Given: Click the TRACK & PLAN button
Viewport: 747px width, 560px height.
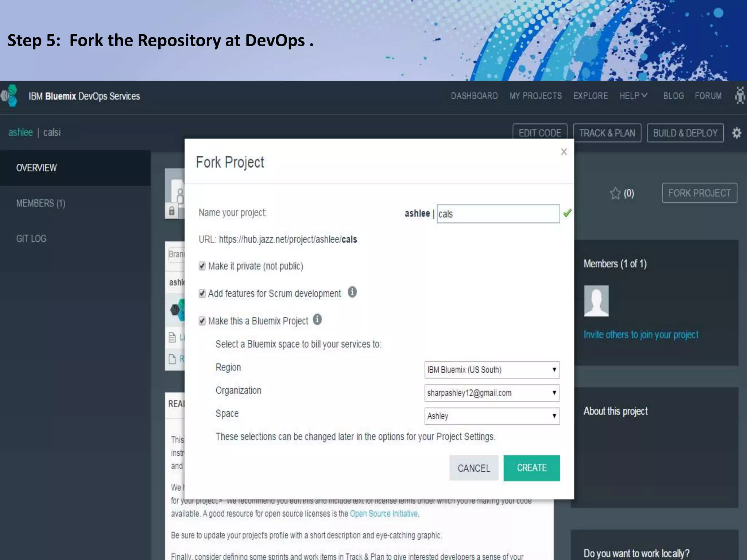Looking at the screenshot, I should 607,133.
